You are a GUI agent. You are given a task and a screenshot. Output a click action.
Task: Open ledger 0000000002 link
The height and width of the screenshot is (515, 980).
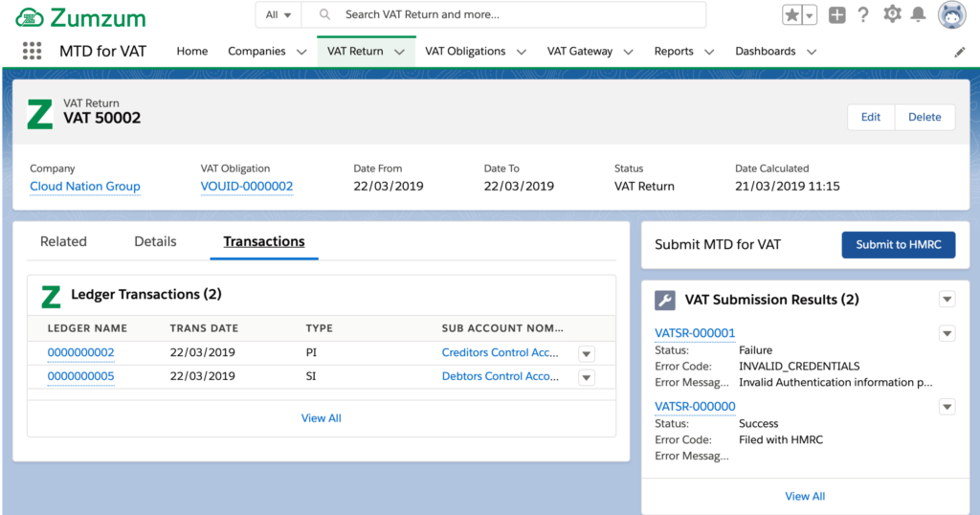pos(80,352)
